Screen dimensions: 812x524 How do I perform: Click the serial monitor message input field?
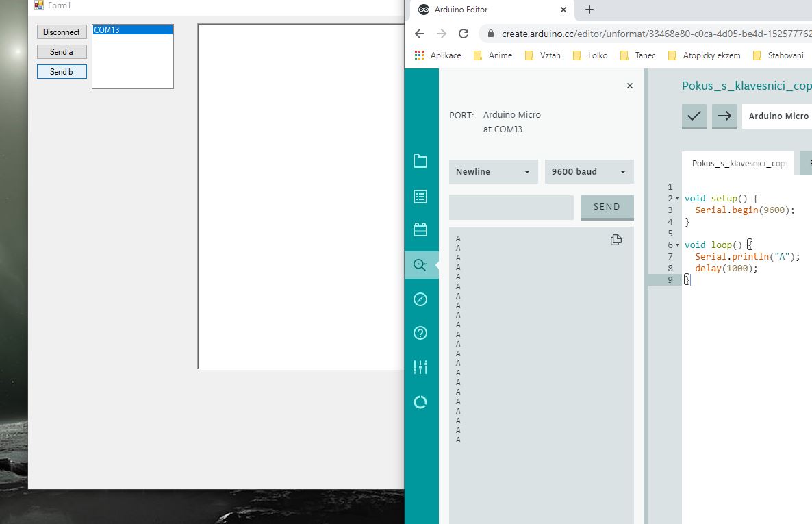point(511,207)
